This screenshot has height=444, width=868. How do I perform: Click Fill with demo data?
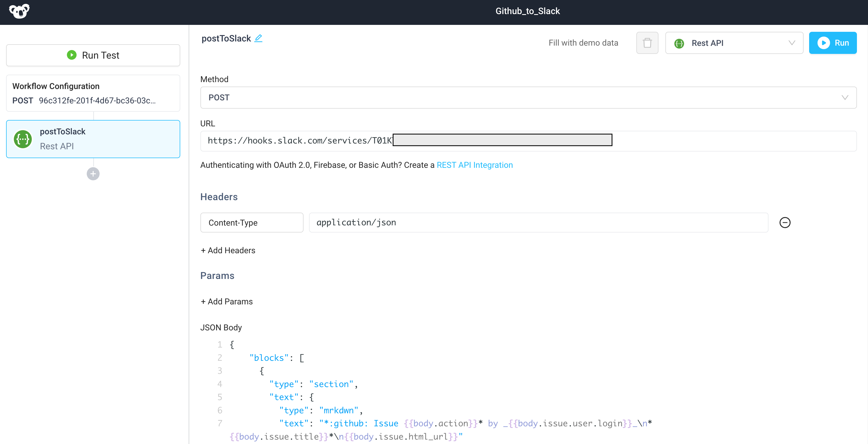click(584, 43)
